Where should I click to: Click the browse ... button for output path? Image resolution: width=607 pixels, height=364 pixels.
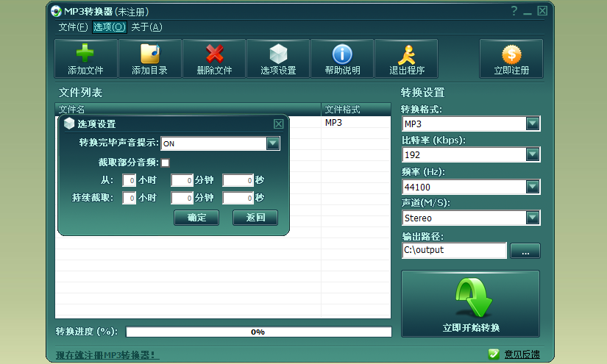(x=525, y=251)
